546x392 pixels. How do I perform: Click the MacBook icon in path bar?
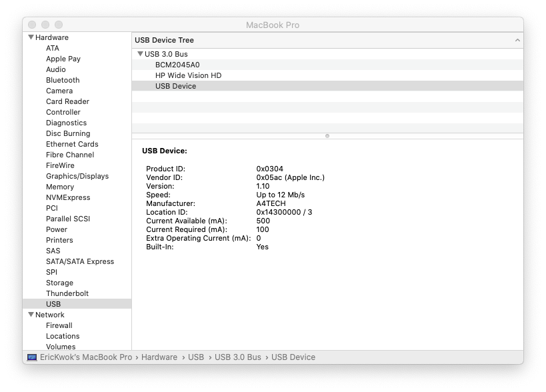pos(32,357)
